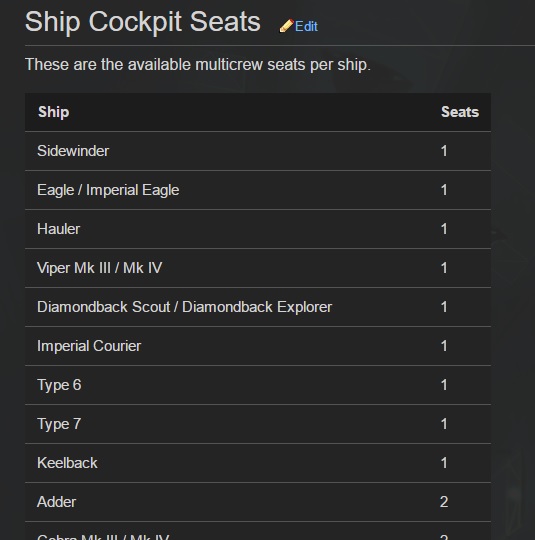Click Diamondback Scout / Diamondback Explorer text
This screenshot has height=540, width=535.
tap(185, 307)
